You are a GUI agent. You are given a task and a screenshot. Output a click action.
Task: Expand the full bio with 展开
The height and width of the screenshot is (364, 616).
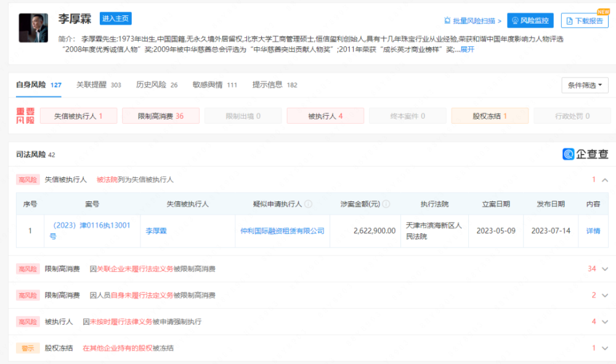468,49
